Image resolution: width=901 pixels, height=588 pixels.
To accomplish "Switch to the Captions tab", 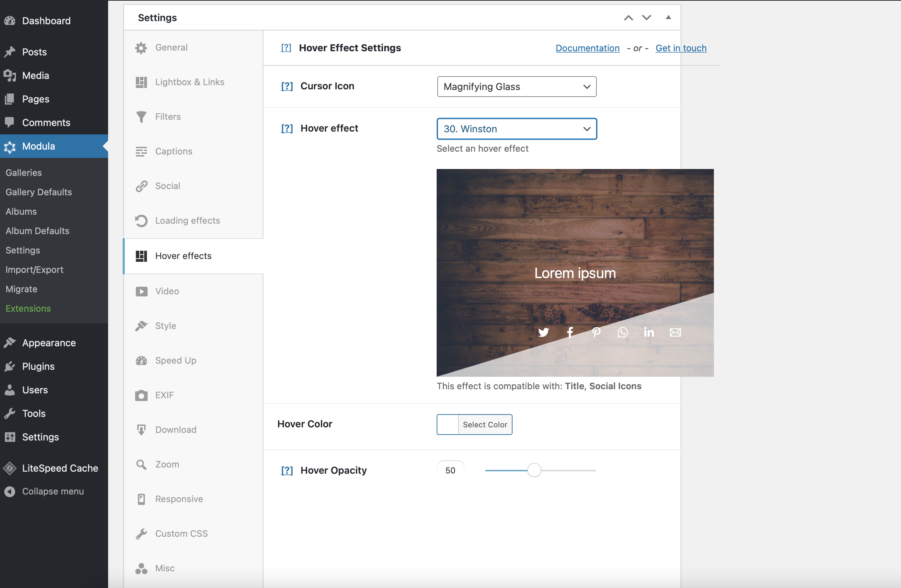I will [x=193, y=151].
